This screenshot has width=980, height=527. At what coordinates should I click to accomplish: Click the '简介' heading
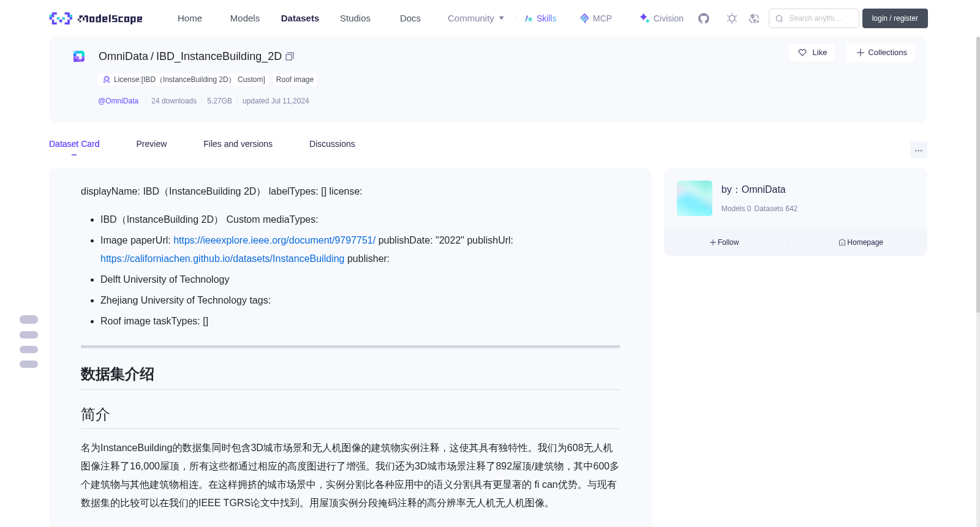pyautogui.click(x=96, y=414)
